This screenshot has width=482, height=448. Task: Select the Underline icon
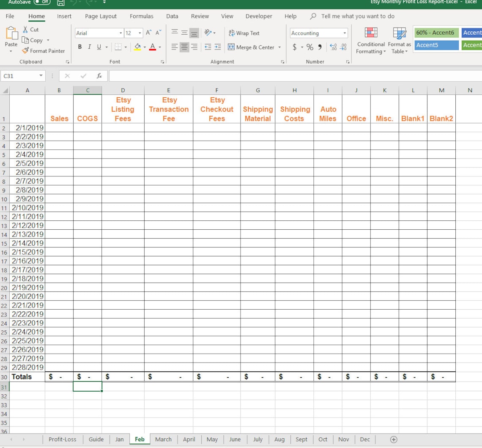[98, 47]
